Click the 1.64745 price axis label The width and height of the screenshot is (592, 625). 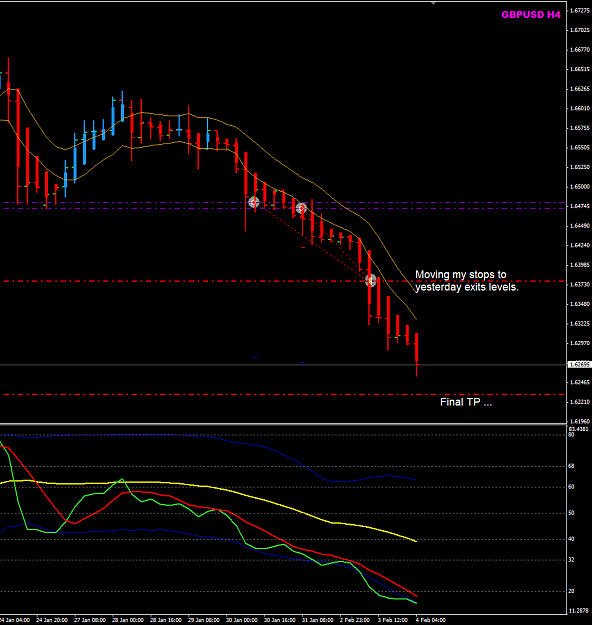click(x=580, y=206)
